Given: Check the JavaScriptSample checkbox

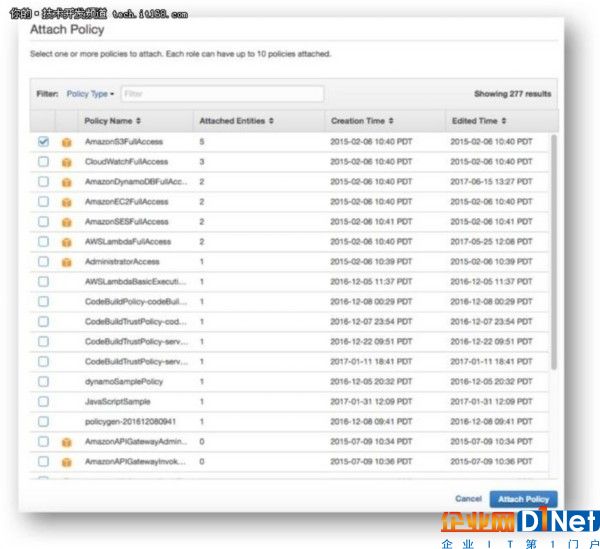Looking at the screenshot, I should click(44, 401).
